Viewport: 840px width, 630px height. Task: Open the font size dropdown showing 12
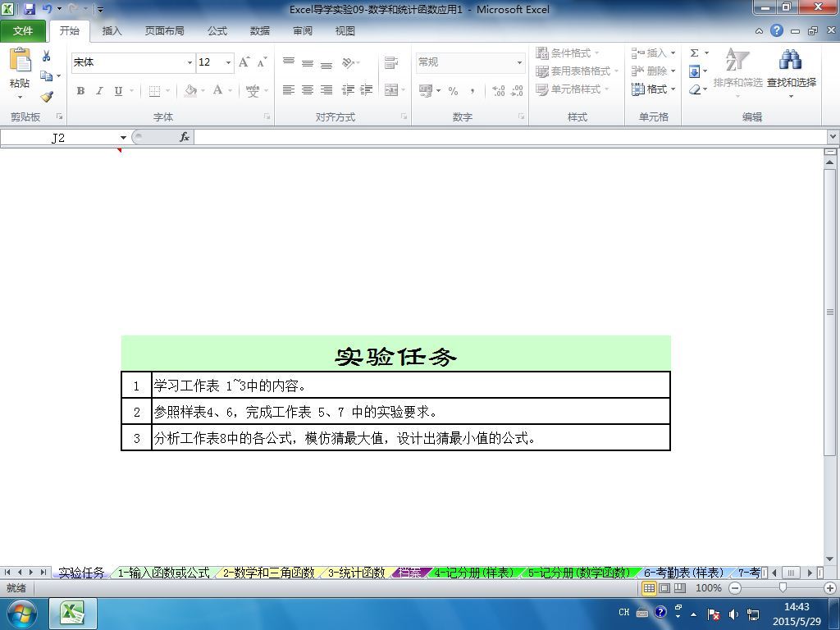228,62
